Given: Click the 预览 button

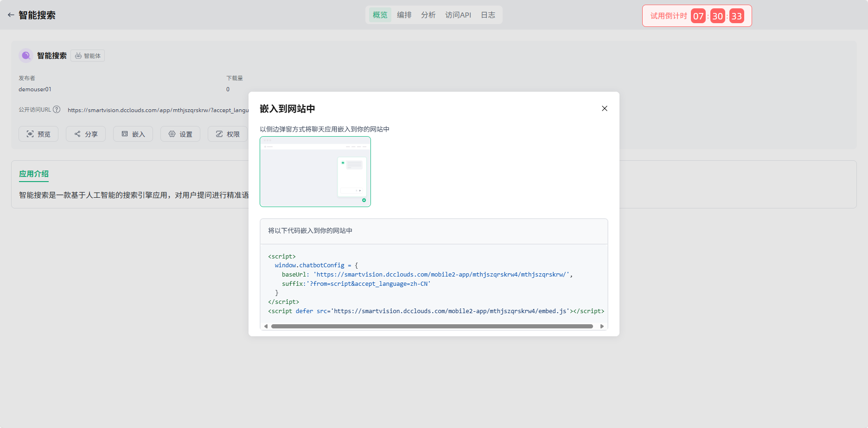Looking at the screenshot, I should (38, 134).
